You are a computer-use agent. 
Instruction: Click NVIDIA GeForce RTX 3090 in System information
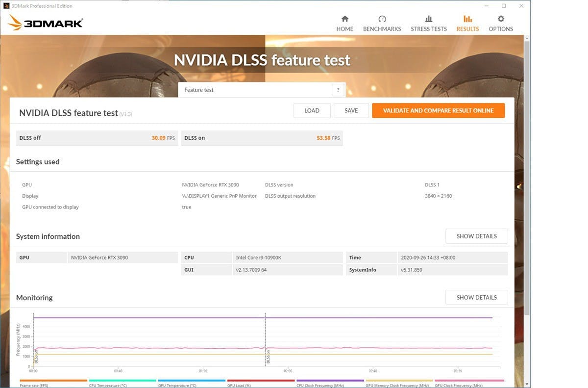(99, 258)
